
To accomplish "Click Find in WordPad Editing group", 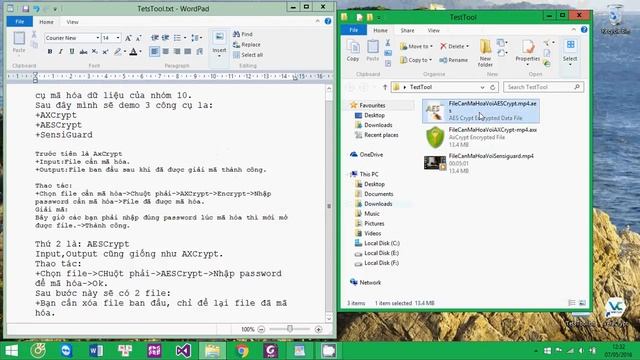I will [243, 34].
